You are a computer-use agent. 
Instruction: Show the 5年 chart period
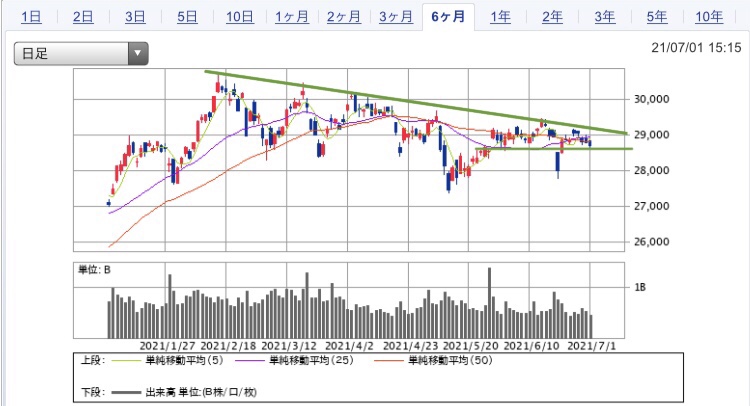tap(657, 17)
